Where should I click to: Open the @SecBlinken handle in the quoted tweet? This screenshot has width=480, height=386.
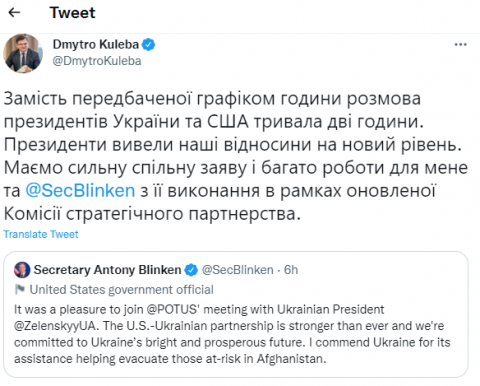tap(237, 270)
